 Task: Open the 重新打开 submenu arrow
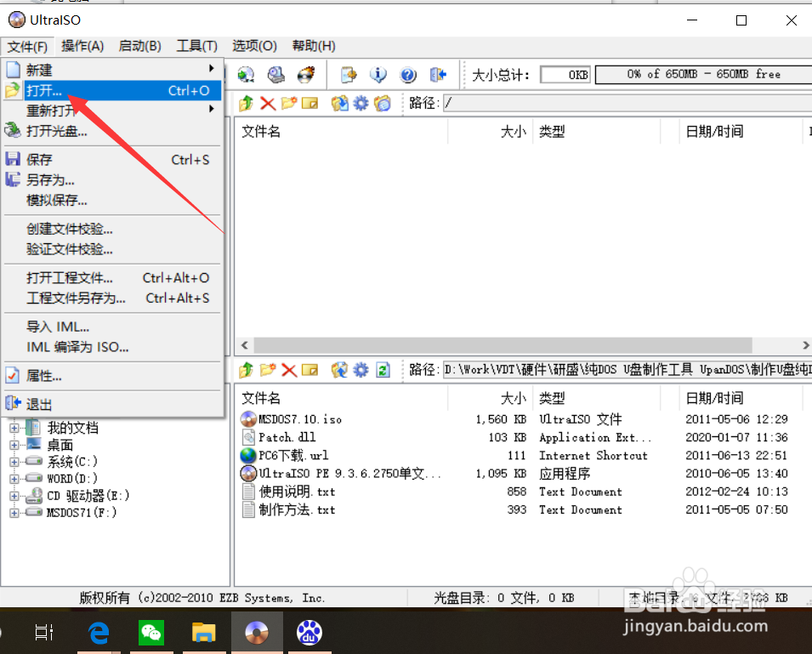pyautogui.click(x=211, y=109)
